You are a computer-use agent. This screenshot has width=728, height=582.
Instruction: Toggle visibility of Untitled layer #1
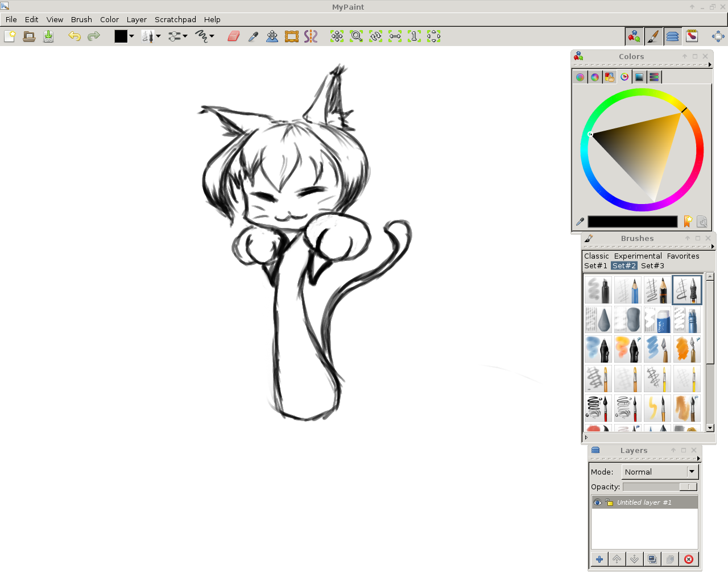(598, 502)
